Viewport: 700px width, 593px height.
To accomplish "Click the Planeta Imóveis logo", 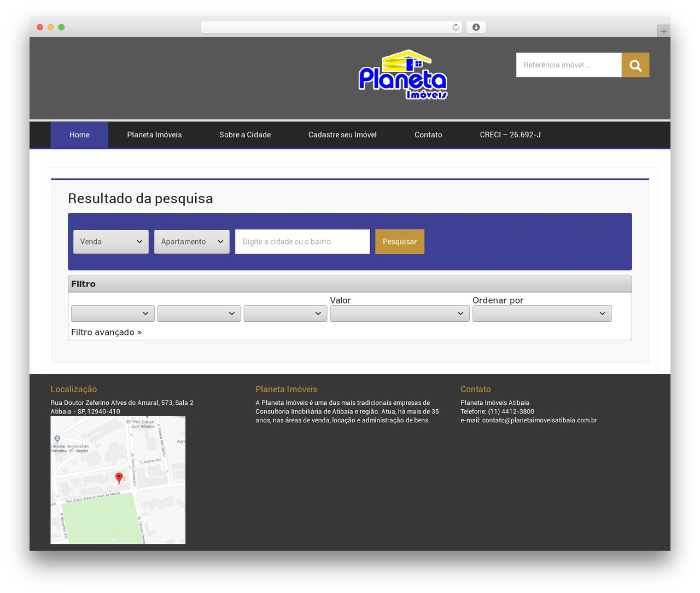I will pos(403,74).
